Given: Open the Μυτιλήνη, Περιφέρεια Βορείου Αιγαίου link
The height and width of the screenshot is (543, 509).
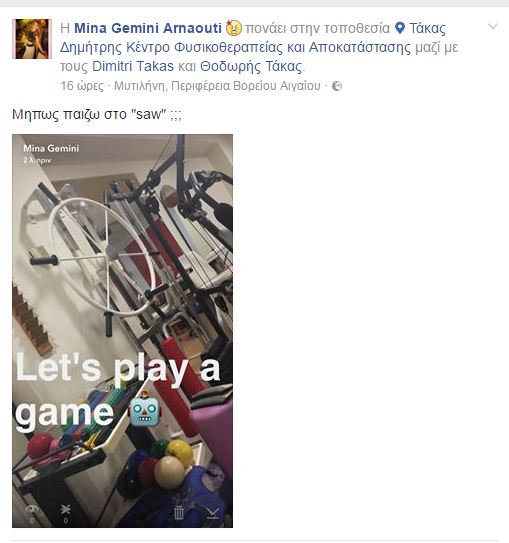Looking at the screenshot, I should [217, 86].
